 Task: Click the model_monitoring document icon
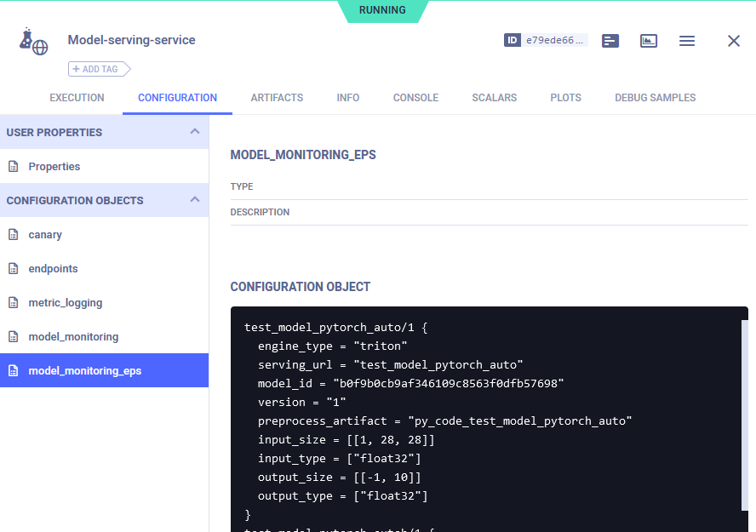(x=14, y=336)
